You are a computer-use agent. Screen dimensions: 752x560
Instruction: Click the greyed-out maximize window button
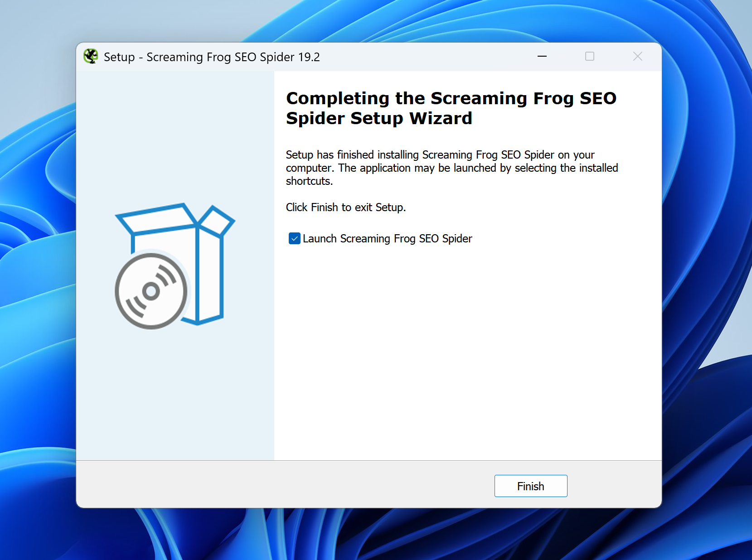pyautogui.click(x=589, y=57)
